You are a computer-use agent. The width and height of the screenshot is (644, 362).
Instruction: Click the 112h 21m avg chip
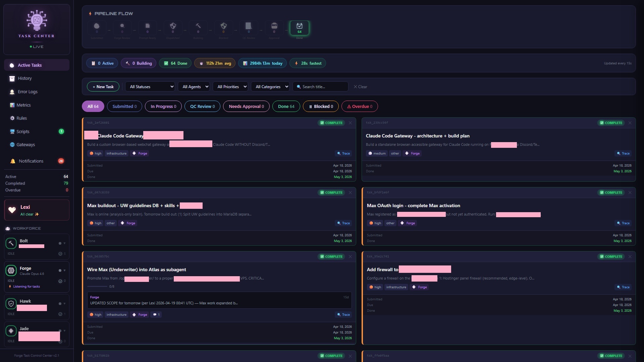click(x=215, y=63)
